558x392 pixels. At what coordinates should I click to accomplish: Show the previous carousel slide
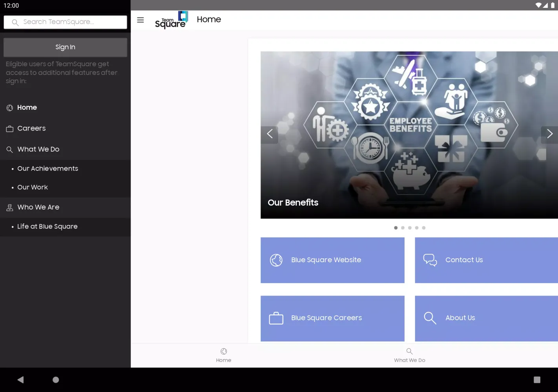(x=270, y=134)
